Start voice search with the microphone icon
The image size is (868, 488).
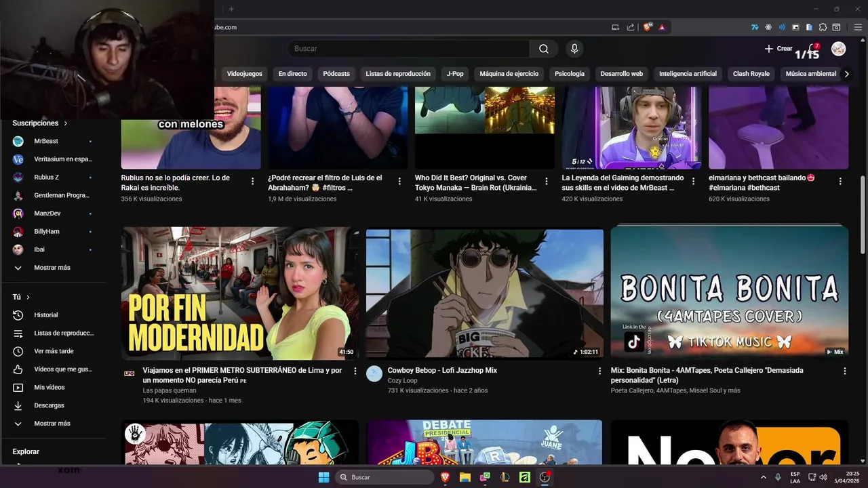[x=574, y=49]
